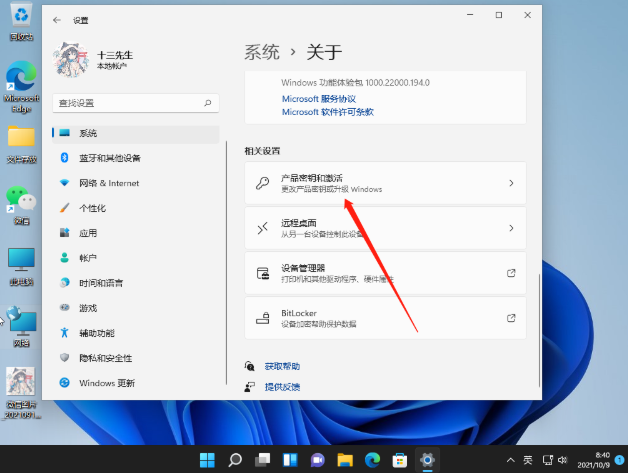Viewport: 628px width, 473px height.
Task: Click the 获取帮助 link
Action: point(282,367)
